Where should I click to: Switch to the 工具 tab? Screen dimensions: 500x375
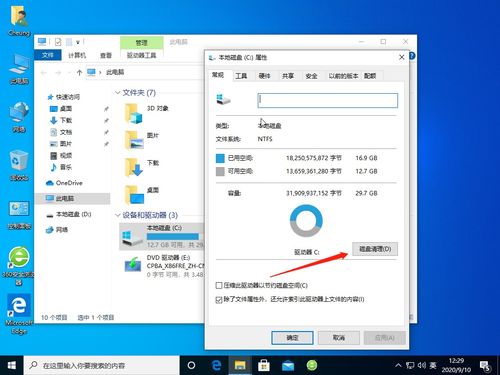(x=241, y=76)
